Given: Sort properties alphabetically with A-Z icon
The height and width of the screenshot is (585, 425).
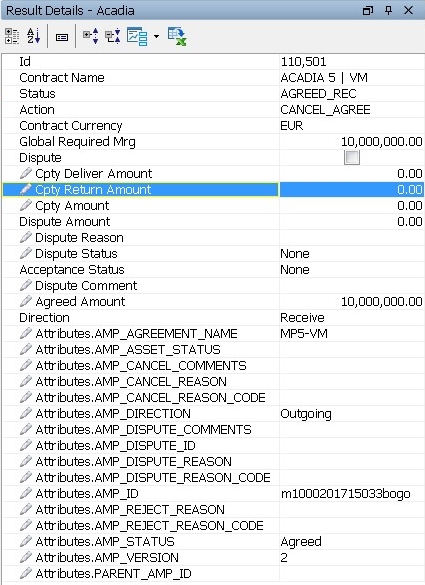Looking at the screenshot, I should click(34, 36).
